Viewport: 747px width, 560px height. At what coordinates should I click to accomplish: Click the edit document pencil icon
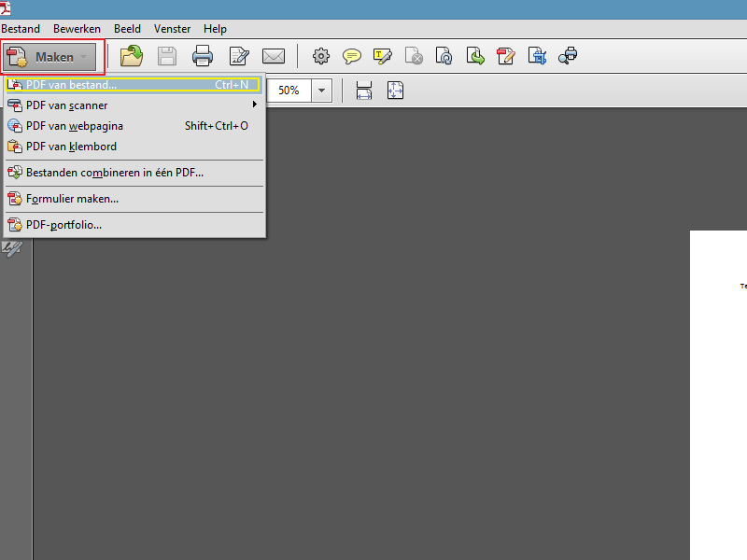click(239, 56)
